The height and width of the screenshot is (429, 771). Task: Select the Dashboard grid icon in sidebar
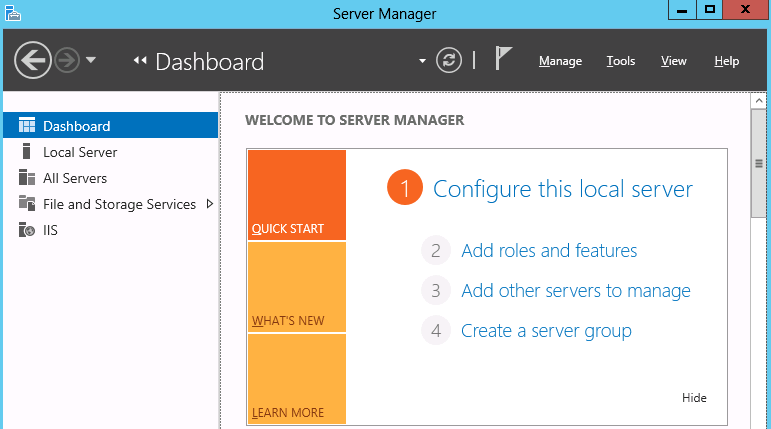pos(27,125)
